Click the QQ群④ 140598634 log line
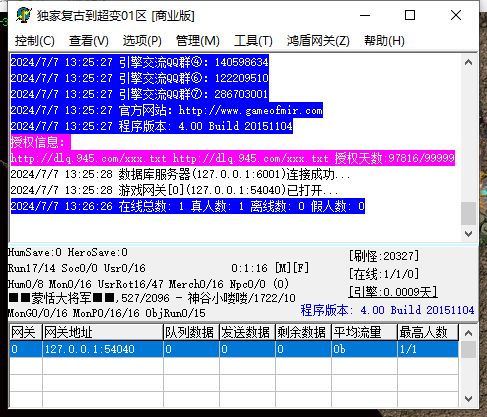This screenshot has height=417, width=487. pyautogui.click(x=140, y=62)
